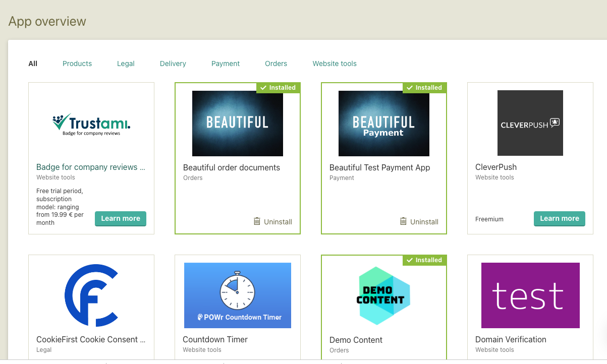
Task: Uninstall Beautiful Test Payment App
Action: coord(419,222)
